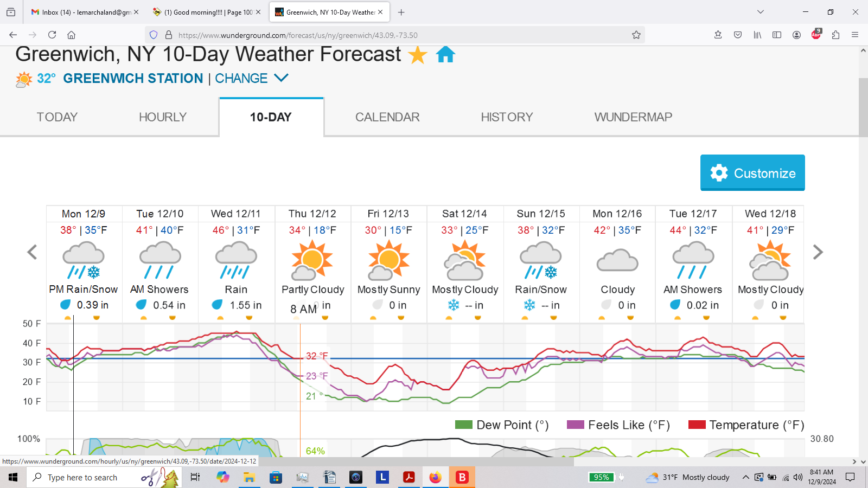Click the Firefox bookmark star in address bar

[x=636, y=35]
